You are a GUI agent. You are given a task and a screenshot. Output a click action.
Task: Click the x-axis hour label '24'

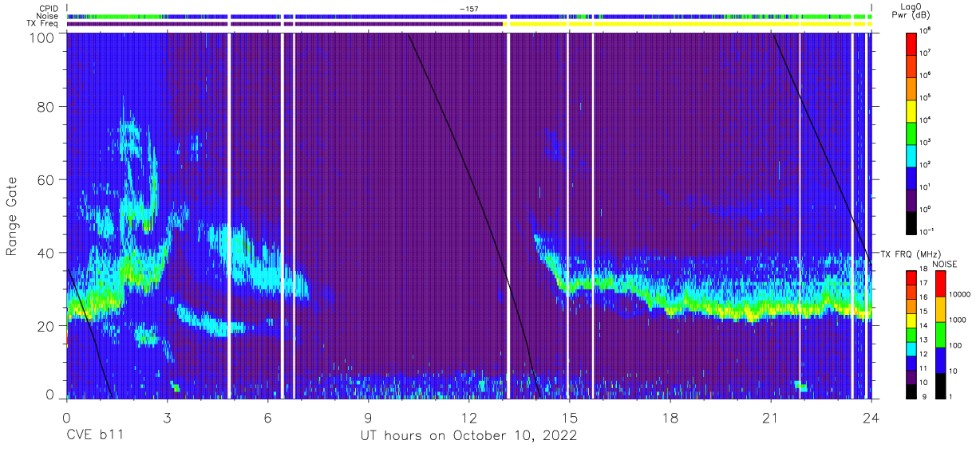pyautogui.click(x=871, y=416)
